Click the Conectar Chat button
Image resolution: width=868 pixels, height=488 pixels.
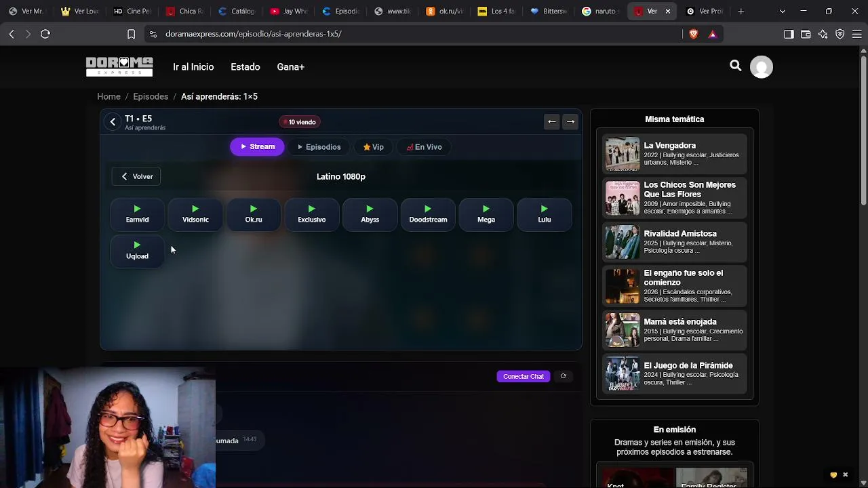(x=524, y=376)
